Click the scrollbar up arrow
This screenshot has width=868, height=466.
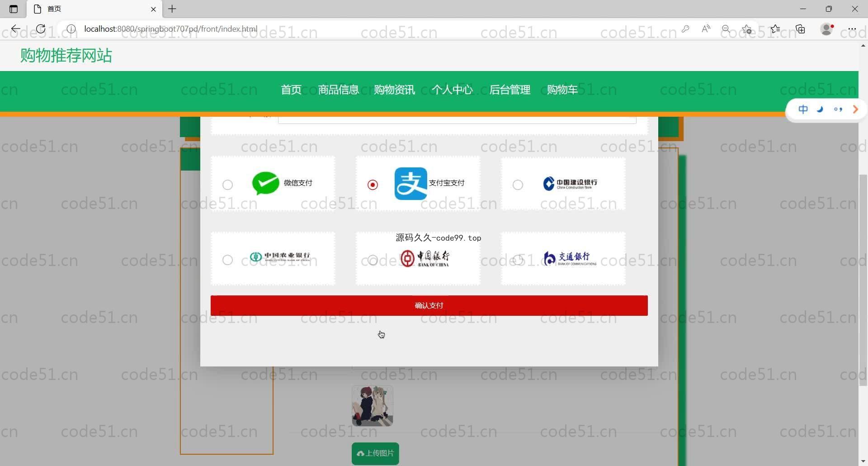tap(863, 45)
